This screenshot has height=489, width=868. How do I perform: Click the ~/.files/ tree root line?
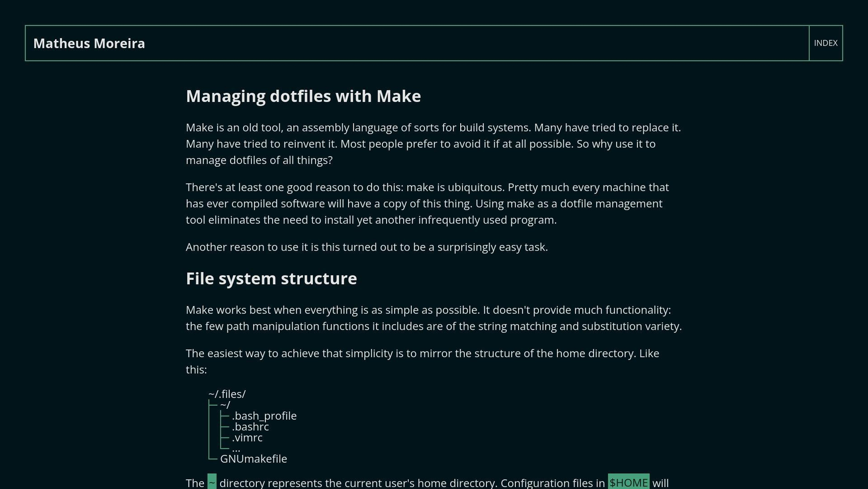[227, 394]
